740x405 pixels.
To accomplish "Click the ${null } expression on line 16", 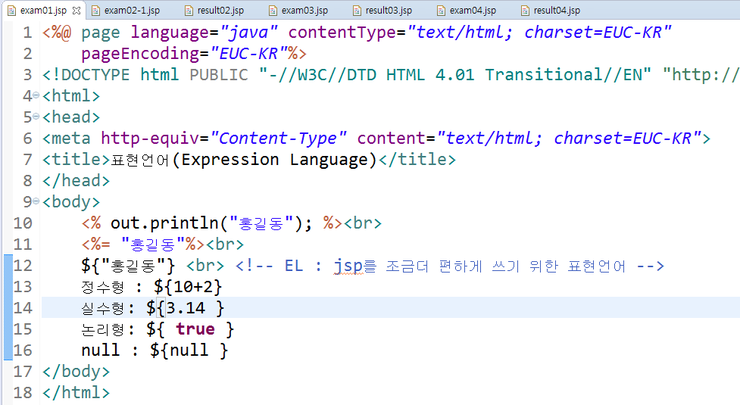I will coord(189,351).
